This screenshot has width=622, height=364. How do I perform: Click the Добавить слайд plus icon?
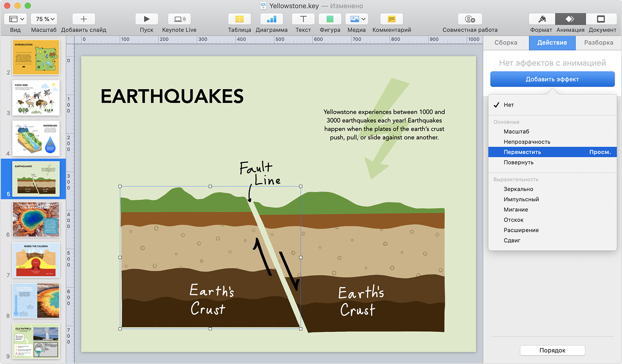84,19
